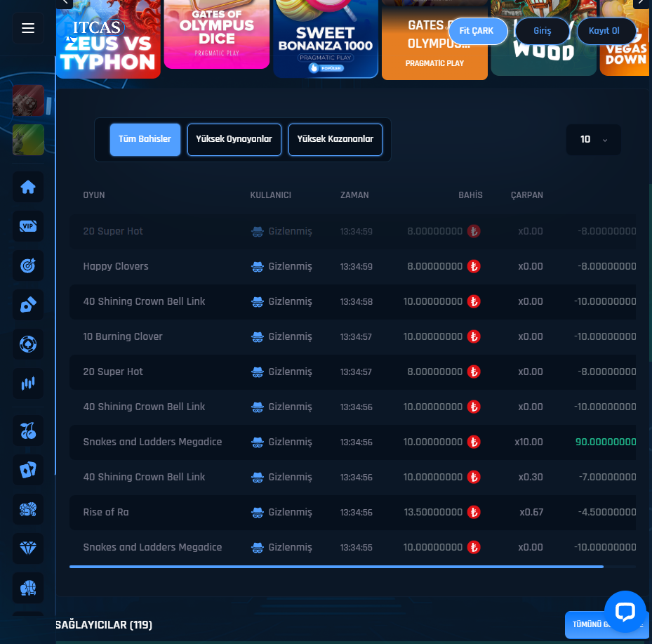Switch to Yüksek Oynayanlar tab
Viewport: 652px width, 644px height.
coord(234,139)
